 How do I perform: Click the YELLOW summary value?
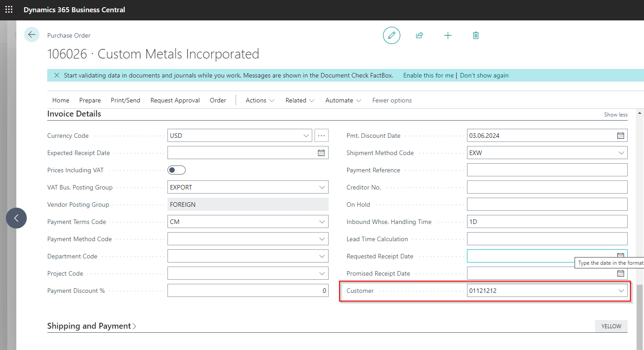coord(611,326)
